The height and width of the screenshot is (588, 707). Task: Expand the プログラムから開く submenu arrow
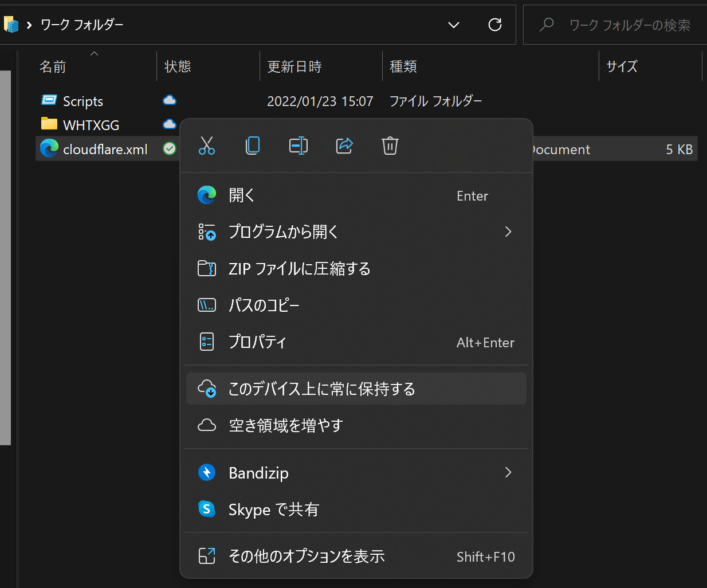508,232
